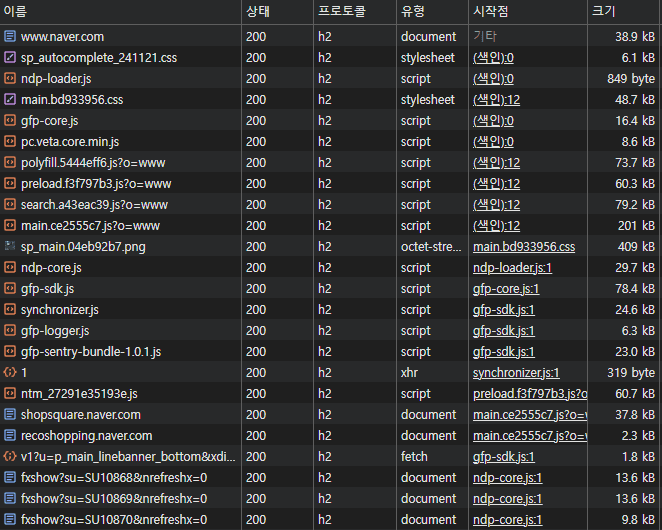Open preload.f3f797b3.js initiator link for ntm script
662x530 pixels.
tap(530, 394)
